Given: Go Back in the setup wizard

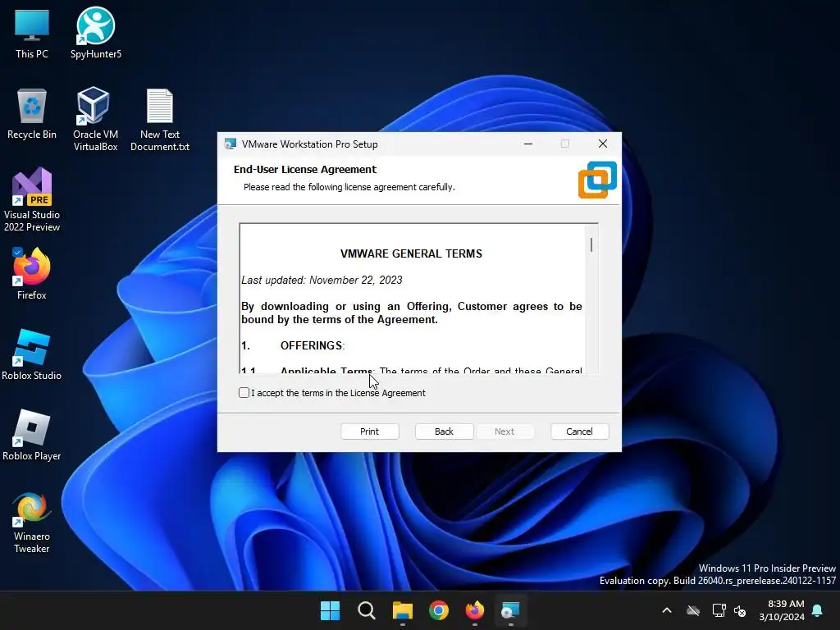Looking at the screenshot, I should [x=444, y=431].
